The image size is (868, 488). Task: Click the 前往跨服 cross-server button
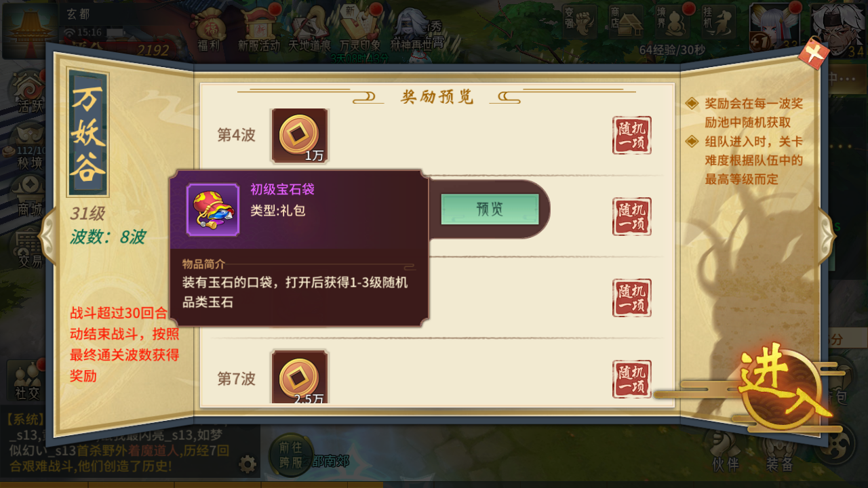point(290,455)
